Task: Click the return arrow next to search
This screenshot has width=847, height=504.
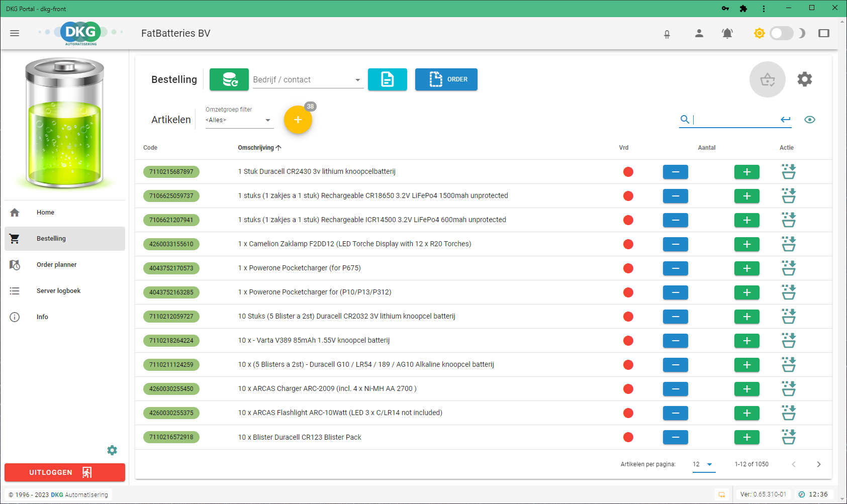Action: tap(786, 120)
